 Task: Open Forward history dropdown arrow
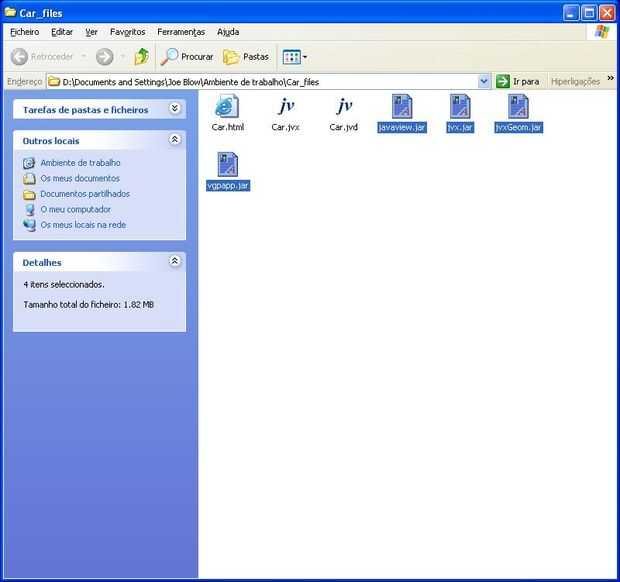point(123,57)
